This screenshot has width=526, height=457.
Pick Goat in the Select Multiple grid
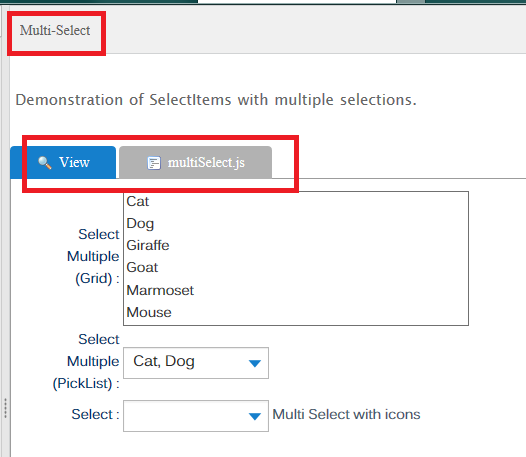click(296, 268)
